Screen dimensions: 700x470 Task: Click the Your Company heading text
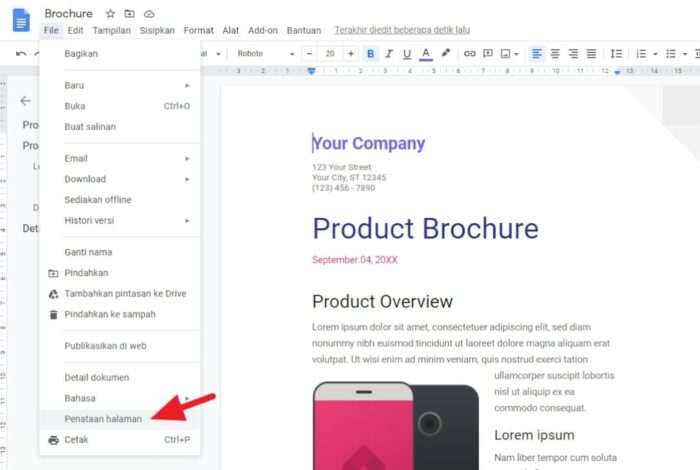point(369,143)
